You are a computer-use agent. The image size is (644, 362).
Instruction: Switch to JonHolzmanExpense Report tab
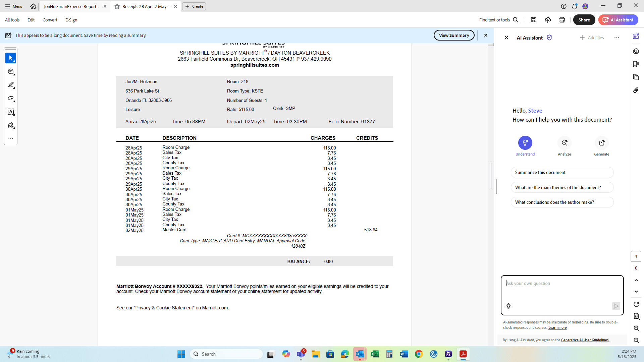pyautogui.click(x=71, y=6)
